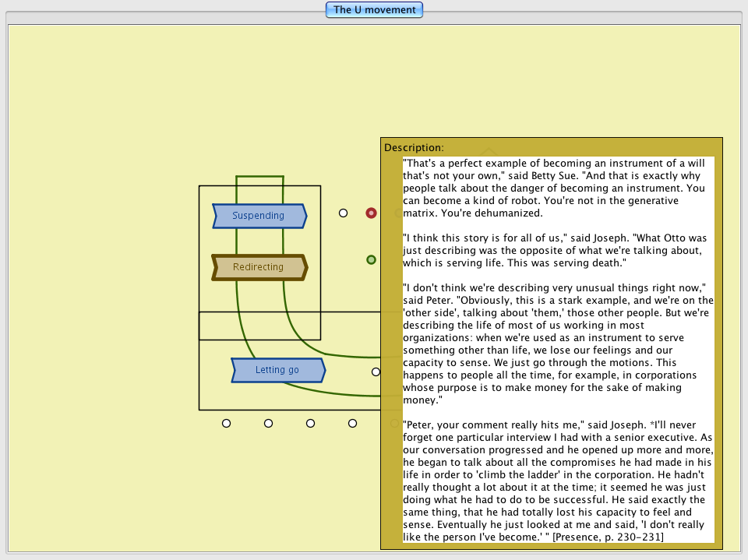Select the highlighted Redirecting step node
This screenshot has height=560, width=748.
click(259, 267)
